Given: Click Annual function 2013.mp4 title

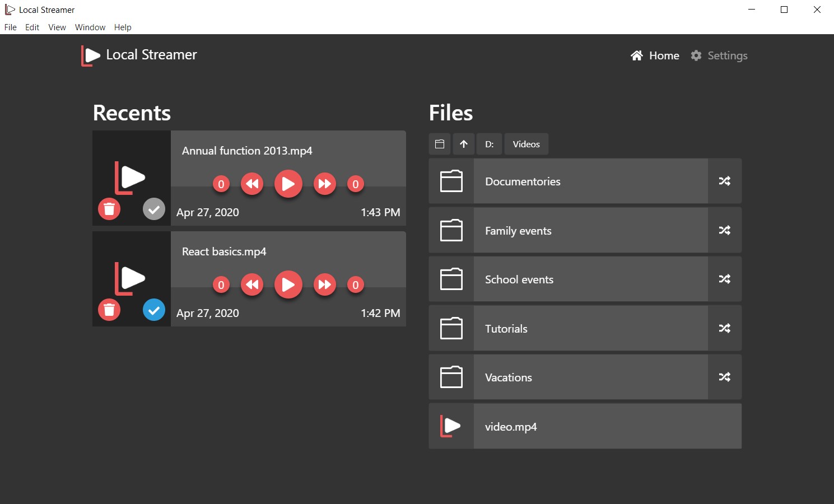Looking at the screenshot, I should [247, 151].
